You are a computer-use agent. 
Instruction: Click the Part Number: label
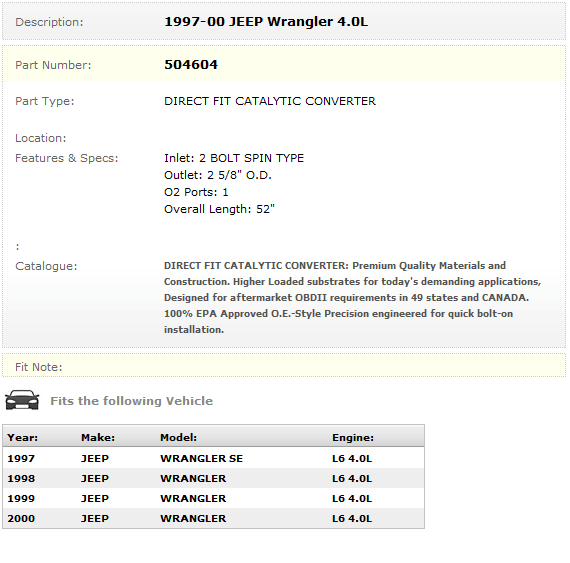click(53, 65)
